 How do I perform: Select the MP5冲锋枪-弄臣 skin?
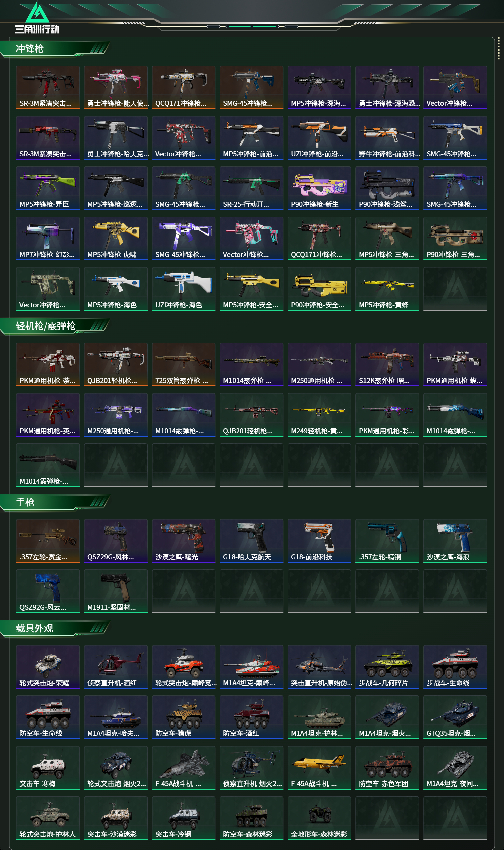(48, 188)
